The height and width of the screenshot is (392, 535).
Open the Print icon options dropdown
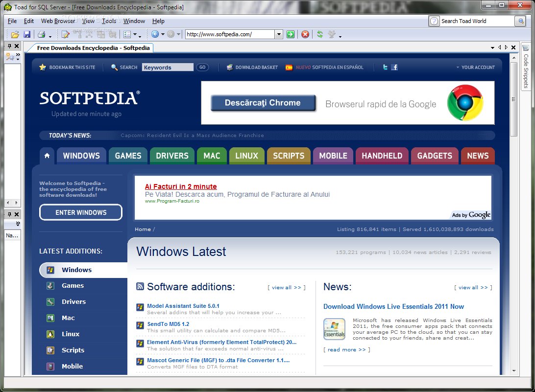(50, 36)
